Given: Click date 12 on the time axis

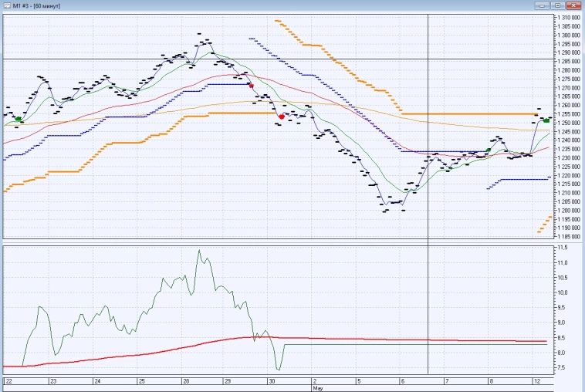Looking at the screenshot, I should point(536,382).
